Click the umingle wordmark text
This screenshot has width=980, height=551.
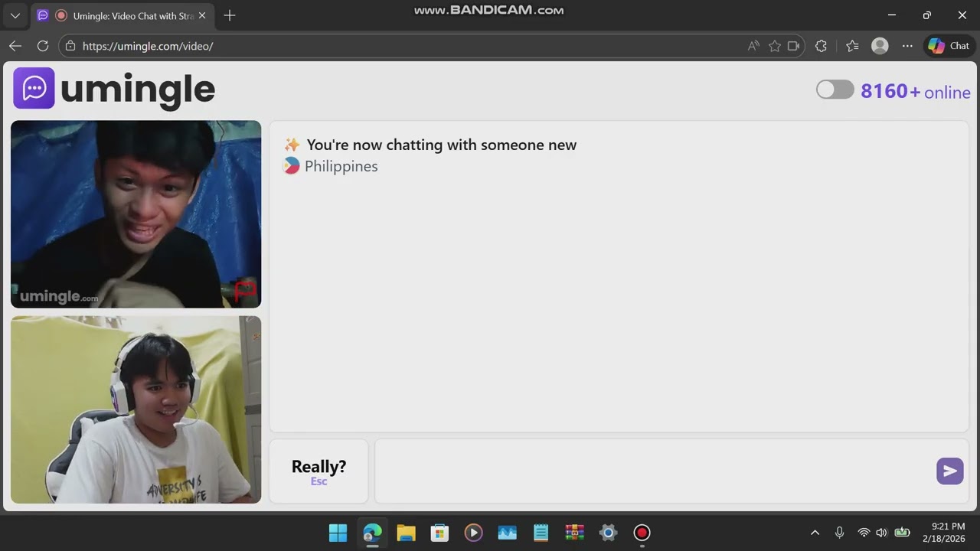coord(138,90)
